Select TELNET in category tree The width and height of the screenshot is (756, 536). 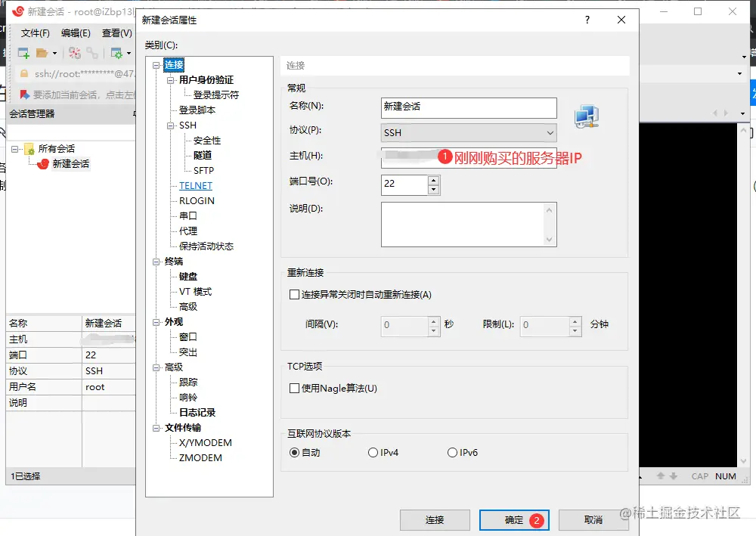point(196,185)
